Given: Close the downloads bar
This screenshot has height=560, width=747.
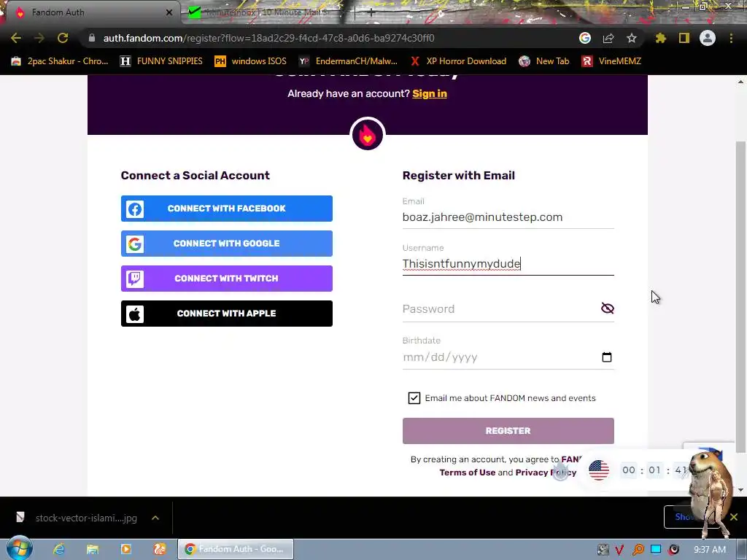Looking at the screenshot, I should [734, 517].
